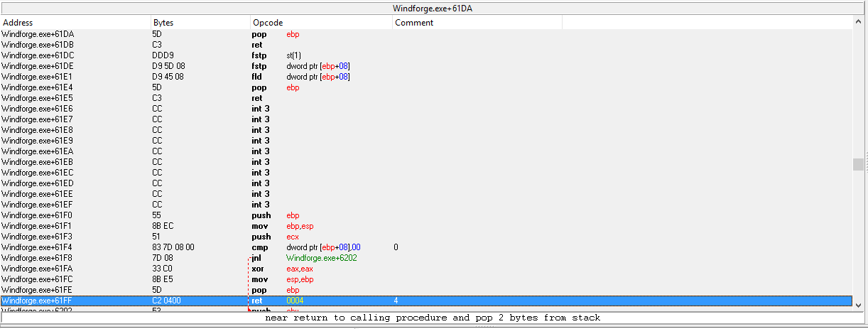This screenshot has width=868, height=329.
Task: Select the mov ebp,esp instruction row
Action: (x=213, y=226)
